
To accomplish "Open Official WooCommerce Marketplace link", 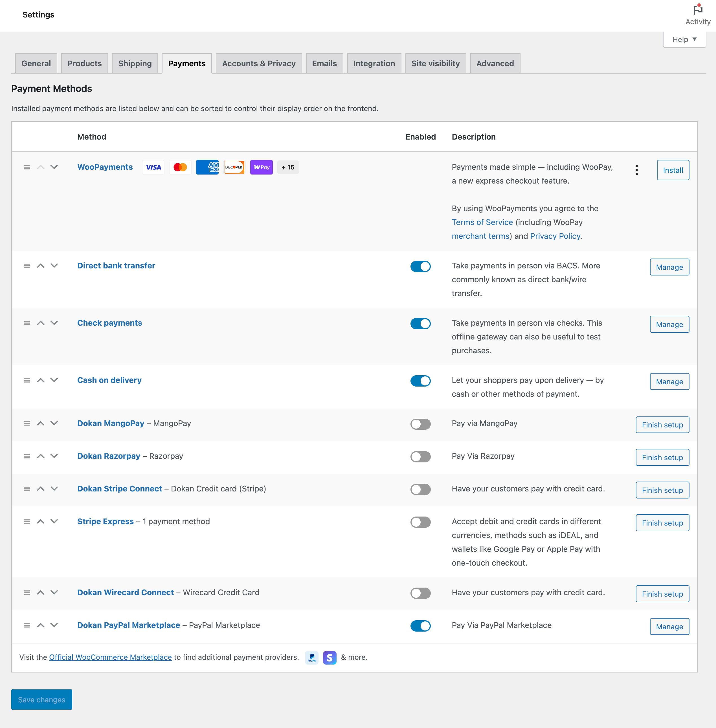I will coord(111,657).
